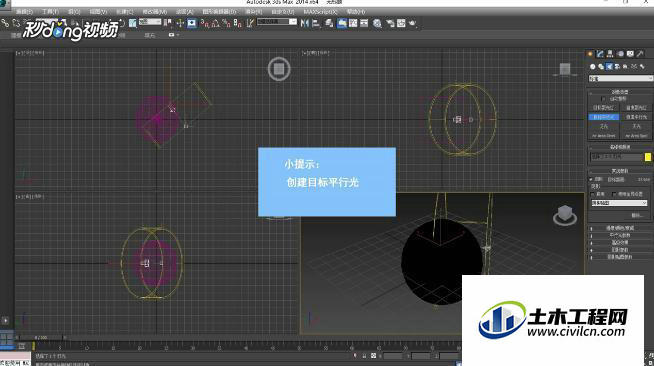The image size is (654, 366).
Task: Toggle keyboard shortcut override icon
Action: [191, 23]
